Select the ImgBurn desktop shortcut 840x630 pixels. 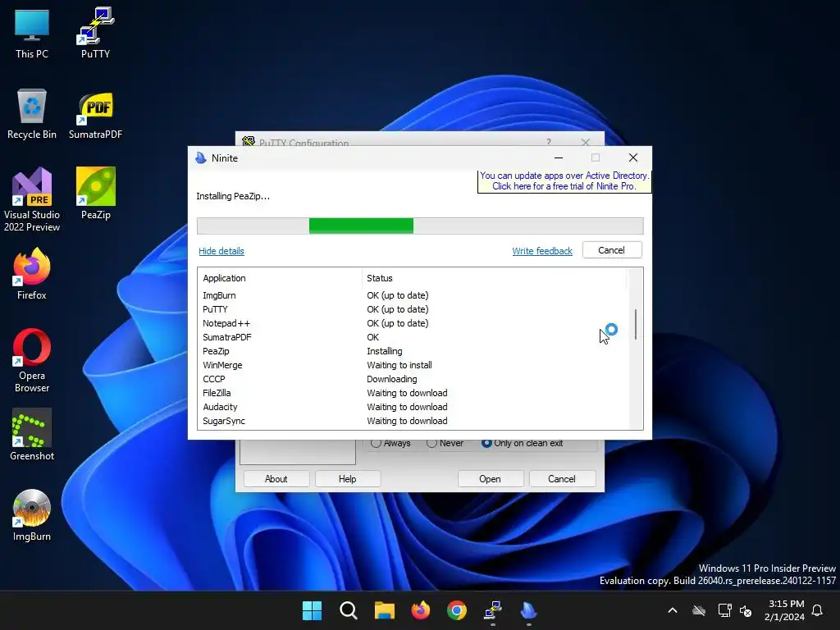click(x=32, y=515)
